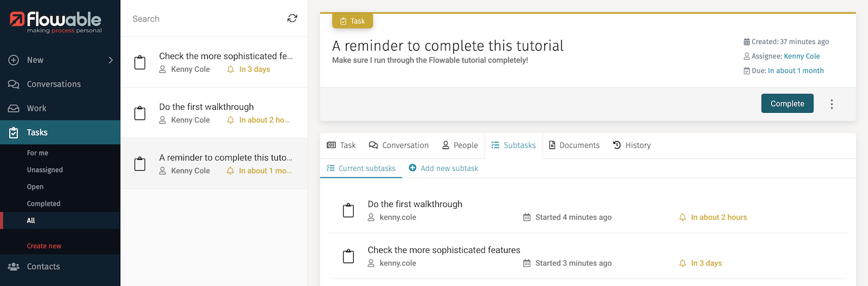Click clipboard icon of 'Do the first walkthrough' subtask

[x=348, y=211]
